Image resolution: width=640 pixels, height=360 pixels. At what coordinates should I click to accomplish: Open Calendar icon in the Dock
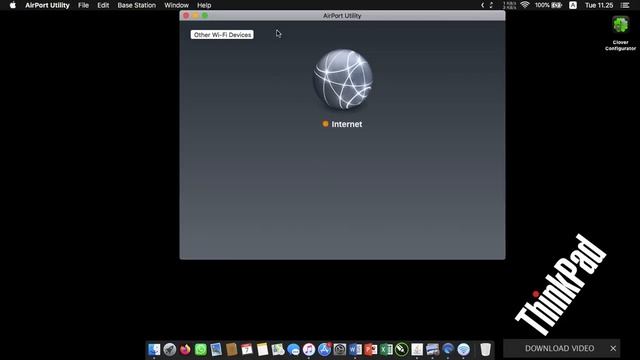pyautogui.click(x=247, y=349)
